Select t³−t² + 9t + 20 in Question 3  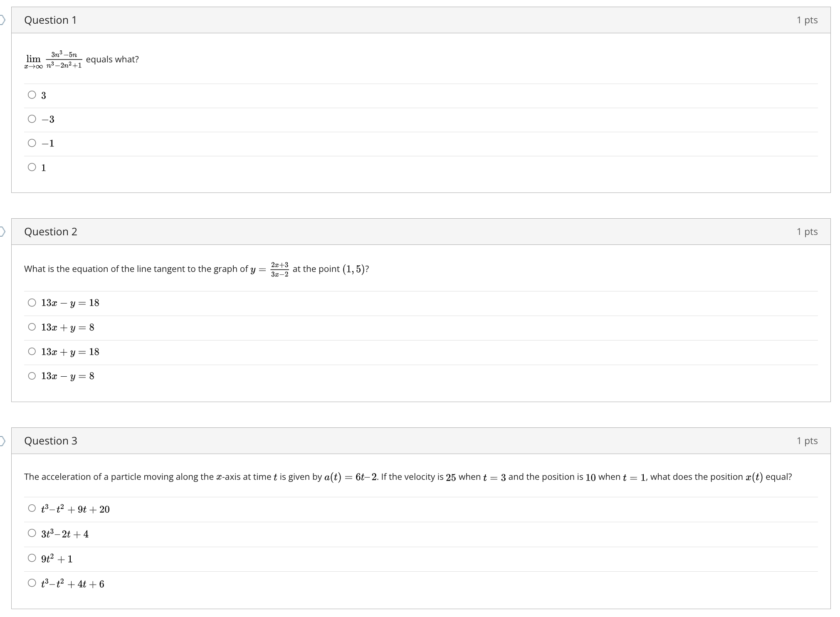(32, 508)
